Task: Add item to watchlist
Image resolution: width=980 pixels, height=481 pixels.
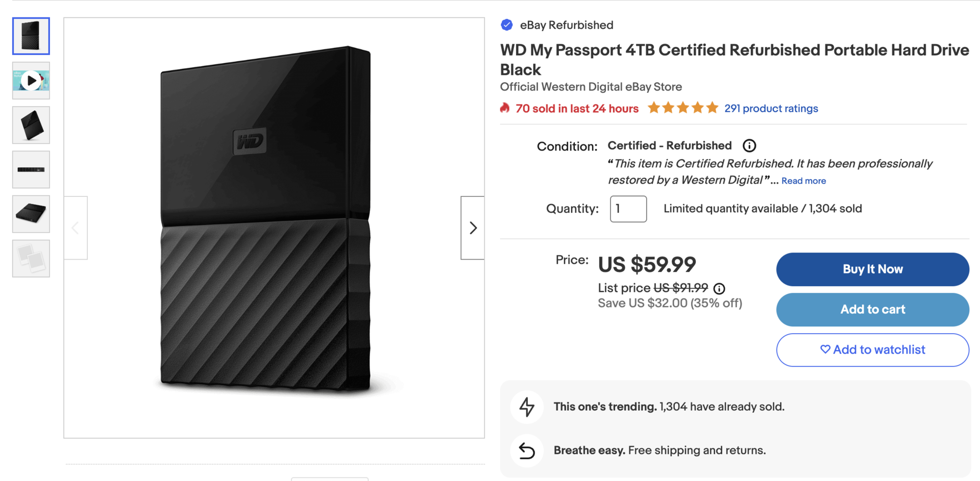Action: [872, 350]
